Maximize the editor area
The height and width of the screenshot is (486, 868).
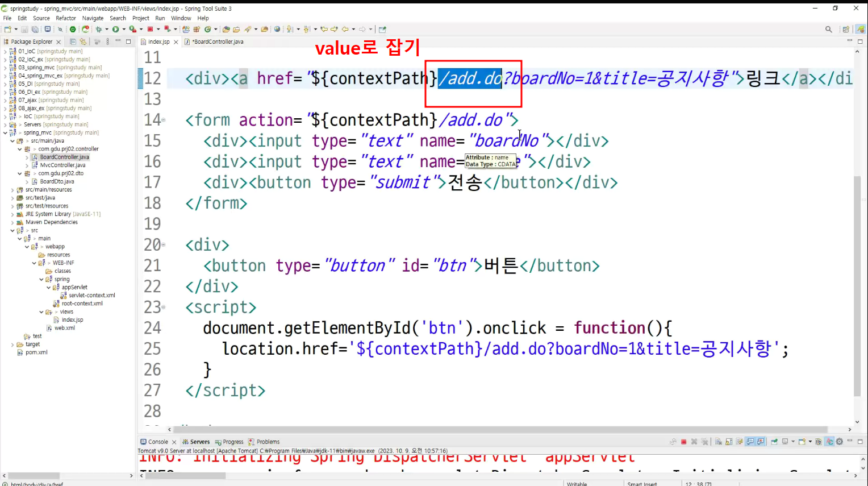[x=860, y=41]
